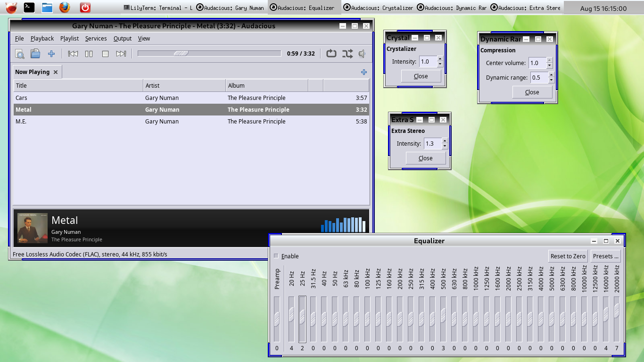Increase Crystalizer intensity with up arrow
This screenshot has width=644, height=362.
(x=440, y=59)
